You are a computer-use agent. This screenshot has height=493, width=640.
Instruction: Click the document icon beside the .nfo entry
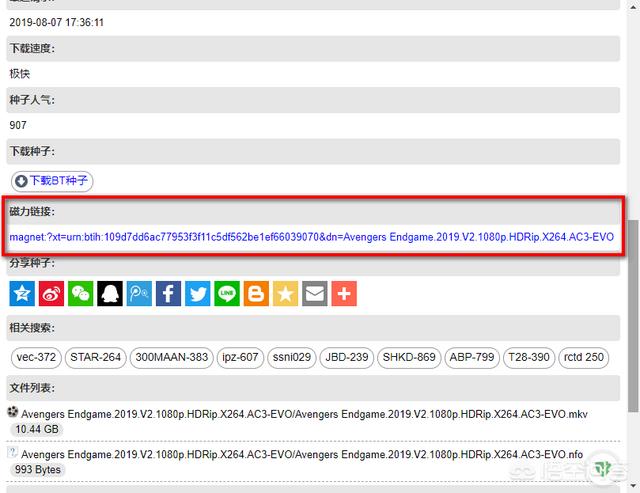[x=13, y=452]
